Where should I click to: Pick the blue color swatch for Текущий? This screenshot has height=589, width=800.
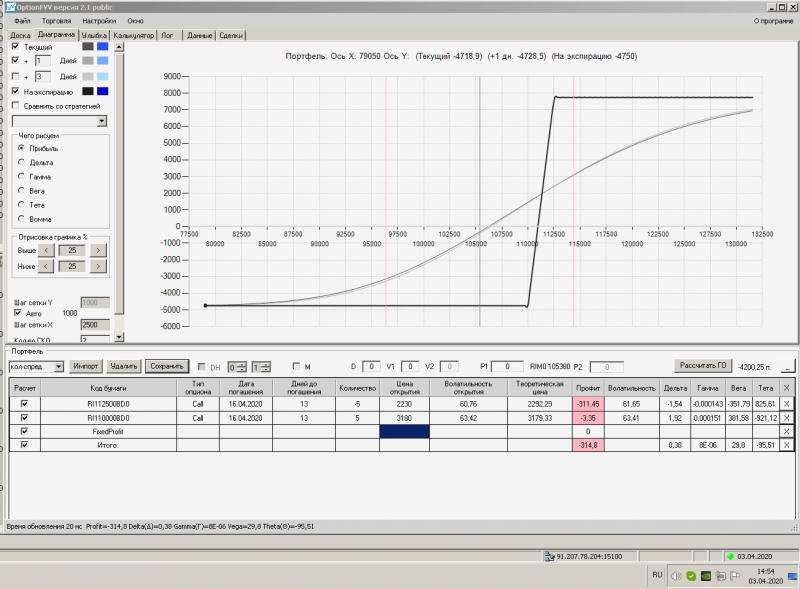pos(103,46)
